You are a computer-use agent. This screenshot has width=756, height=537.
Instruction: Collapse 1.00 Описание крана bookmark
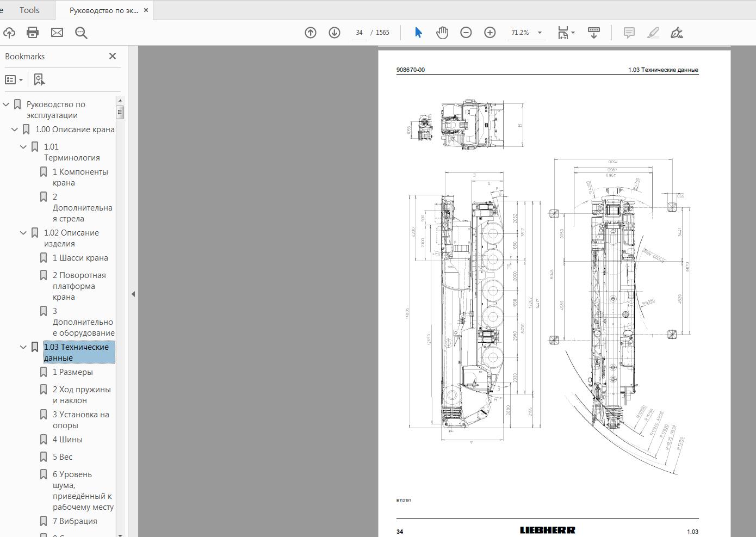tap(15, 129)
